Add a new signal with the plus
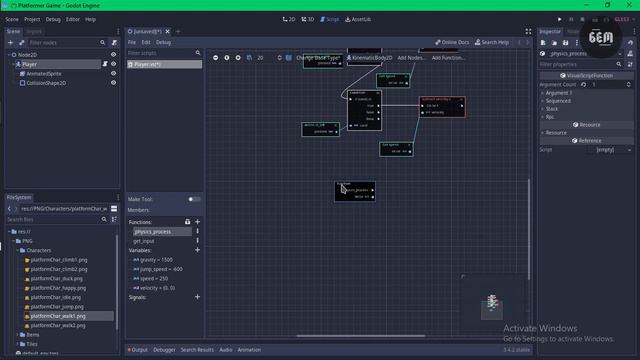The height and width of the screenshot is (360, 640). [198, 297]
